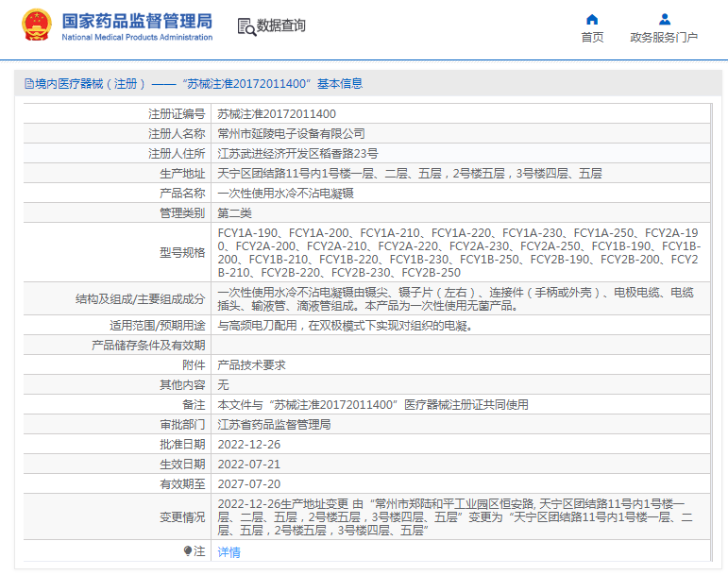Click the 首页 home icon
The height and width of the screenshot is (575, 728).
pos(592,20)
